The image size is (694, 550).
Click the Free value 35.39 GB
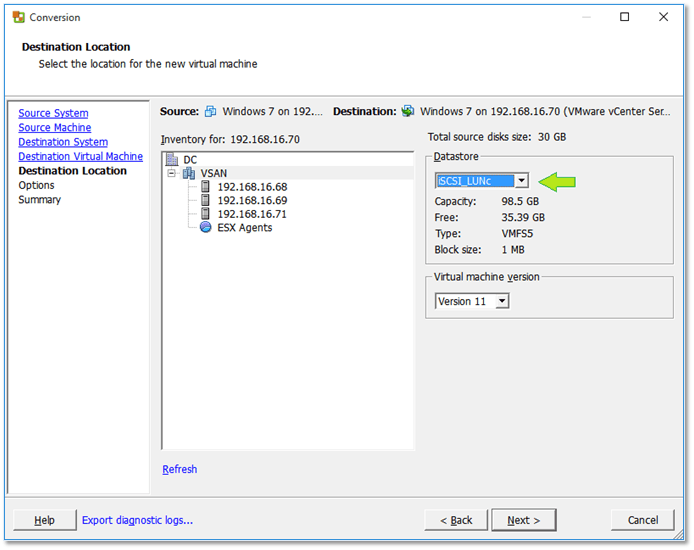pyautogui.click(x=523, y=217)
